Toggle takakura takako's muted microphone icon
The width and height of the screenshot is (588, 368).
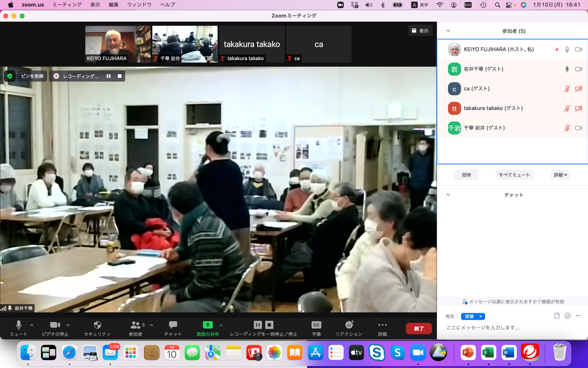(x=567, y=109)
